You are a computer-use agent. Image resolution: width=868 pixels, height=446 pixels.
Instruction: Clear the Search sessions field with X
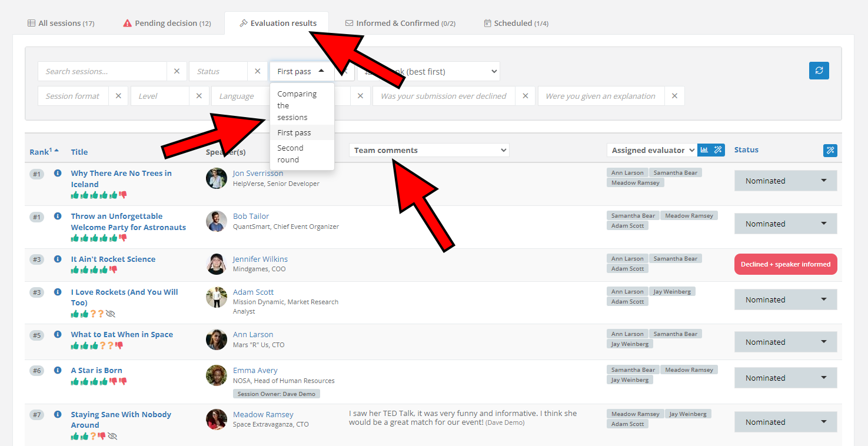[177, 71]
